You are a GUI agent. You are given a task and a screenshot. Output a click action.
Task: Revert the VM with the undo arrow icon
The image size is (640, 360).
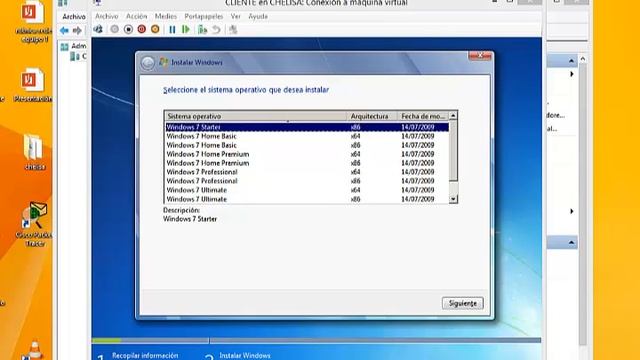pos(216,29)
